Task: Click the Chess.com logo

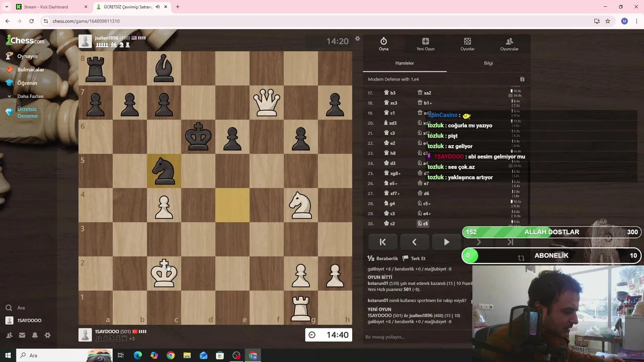Action: pyautogui.click(x=25, y=41)
